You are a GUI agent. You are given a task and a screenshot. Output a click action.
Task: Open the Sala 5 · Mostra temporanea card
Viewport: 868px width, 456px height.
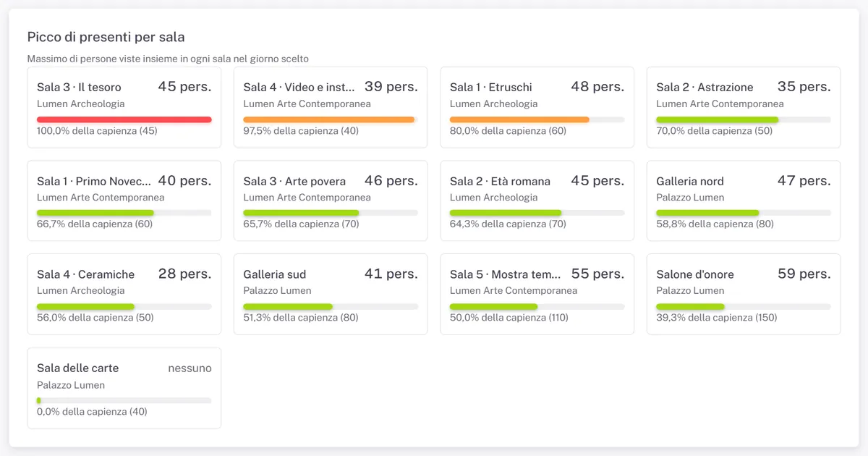(x=537, y=294)
